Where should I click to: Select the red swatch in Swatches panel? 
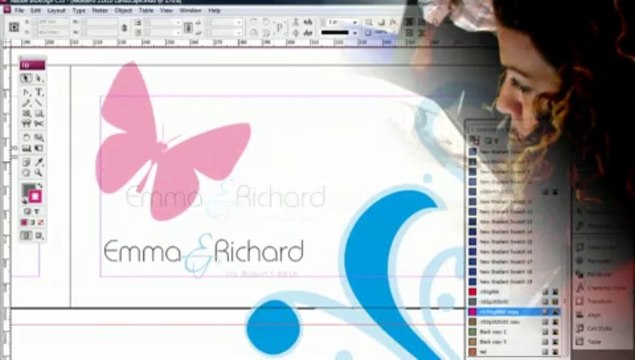(x=514, y=292)
